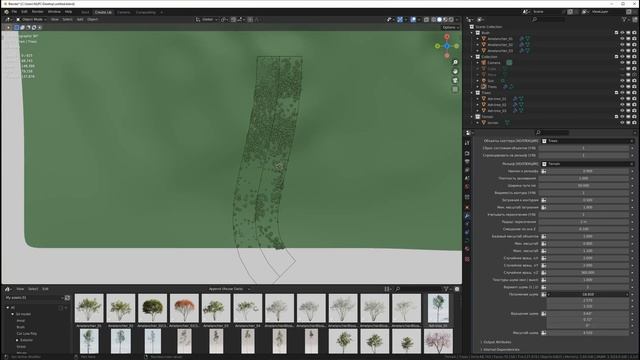Select the first Amelanchier_01 asset thumbnail
This screenshot has height=360, width=640.
pyautogui.click(x=89, y=308)
